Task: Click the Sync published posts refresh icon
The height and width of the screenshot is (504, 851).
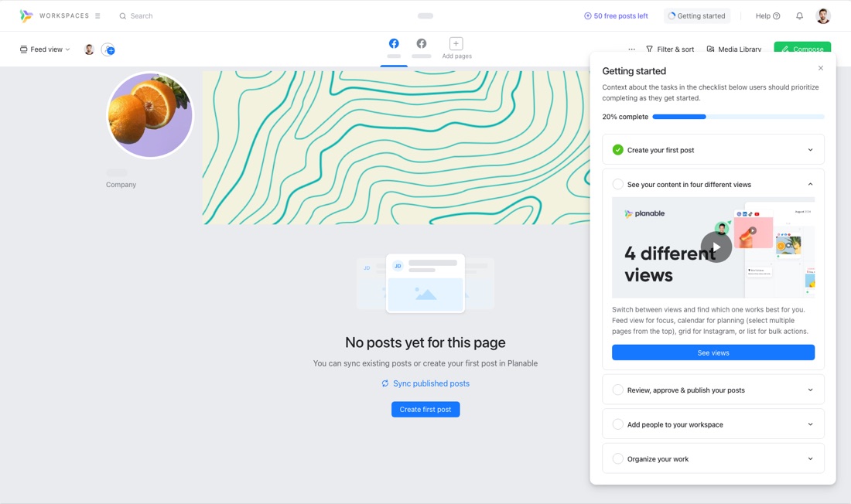Action: (x=385, y=383)
